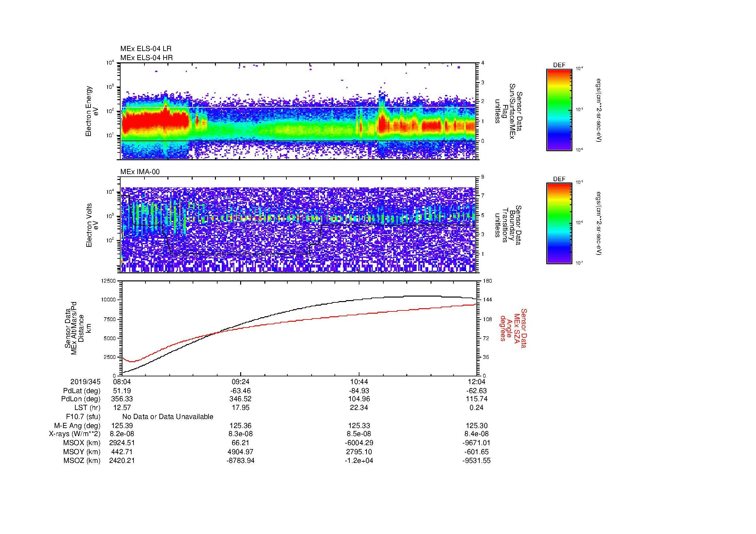Click the top 'DEF' color bar title
Image resolution: width=756 pixels, height=534 pixels.
point(559,65)
